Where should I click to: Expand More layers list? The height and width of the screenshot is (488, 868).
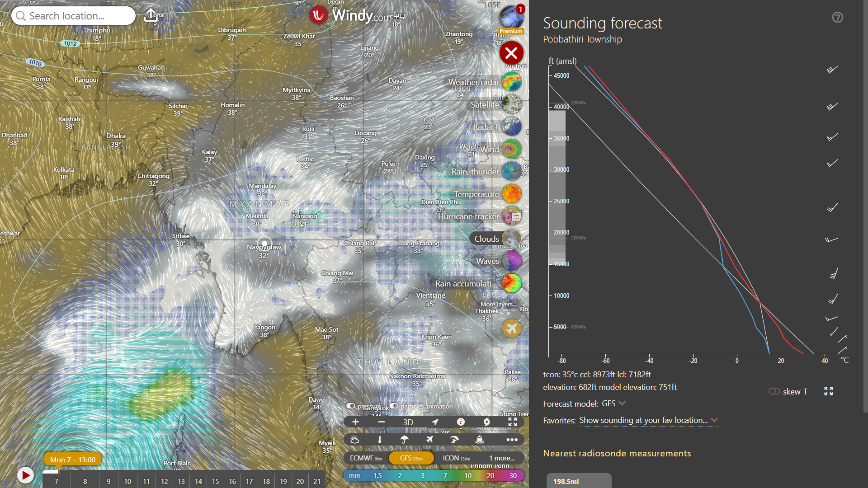point(498,304)
